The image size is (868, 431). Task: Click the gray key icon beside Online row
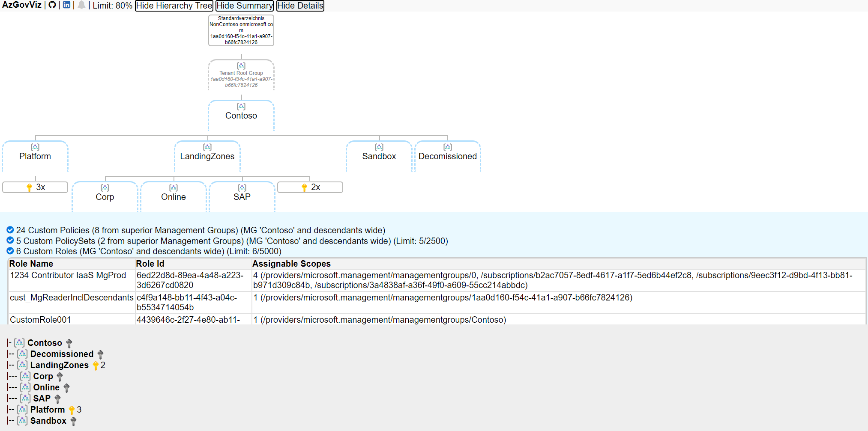(x=66, y=388)
